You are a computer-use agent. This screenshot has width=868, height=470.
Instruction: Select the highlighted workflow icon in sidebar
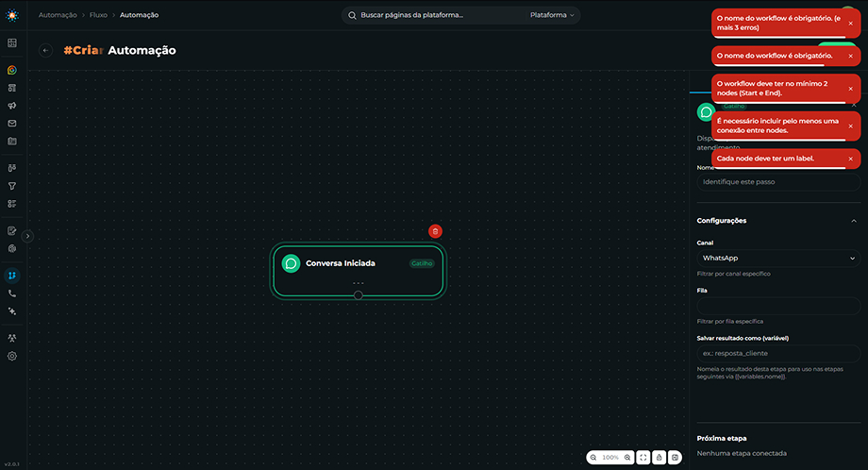point(11,276)
